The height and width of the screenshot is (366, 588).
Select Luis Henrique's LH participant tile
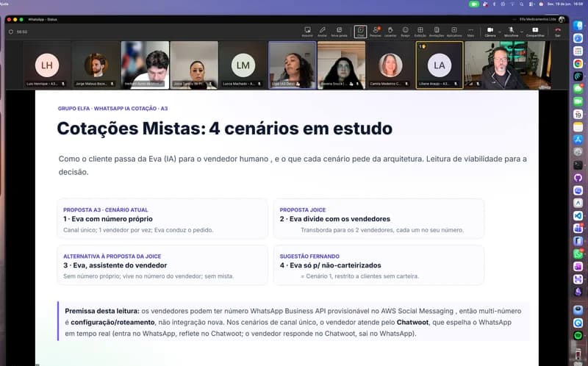(46, 65)
